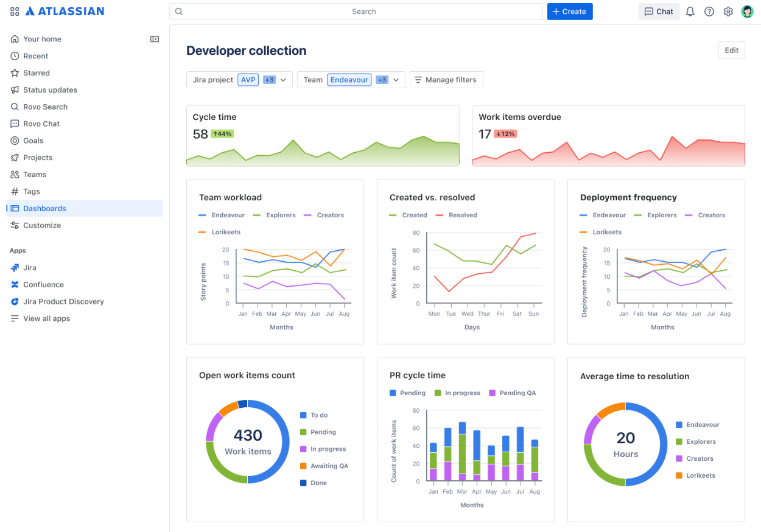The image size is (761, 532).
Task: Go to Status updates in the sidebar
Action: pos(50,89)
